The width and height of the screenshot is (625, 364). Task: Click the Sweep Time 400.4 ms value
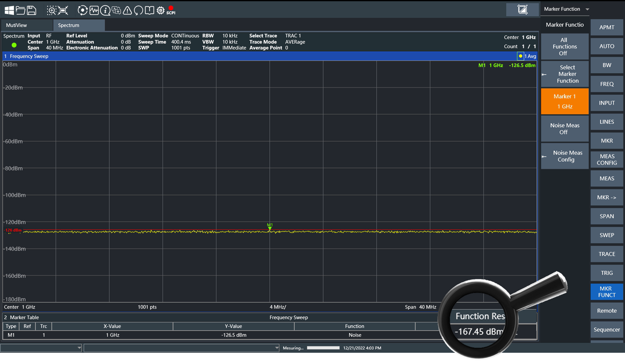(181, 42)
